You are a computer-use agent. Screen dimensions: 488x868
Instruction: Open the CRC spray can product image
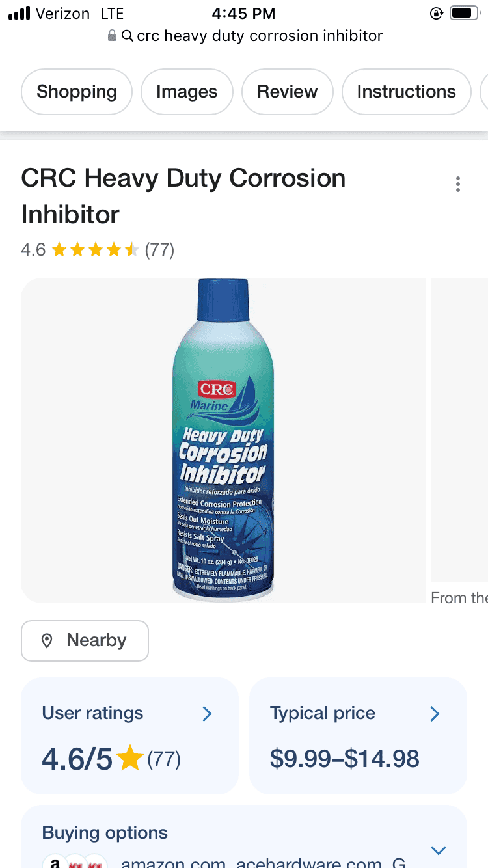click(223, 441)
